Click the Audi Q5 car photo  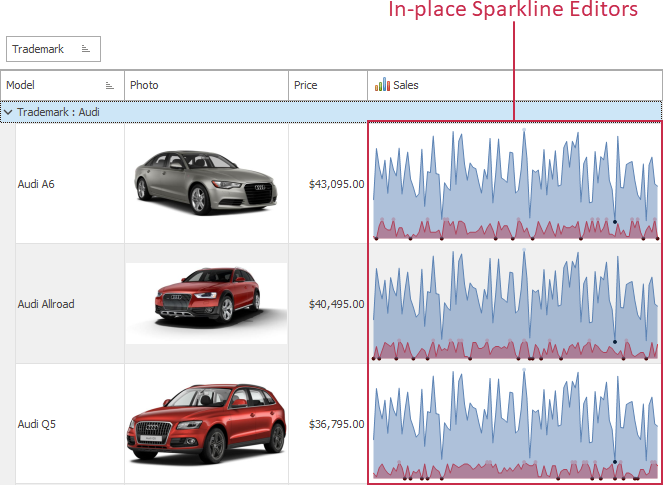coord(206,424)
